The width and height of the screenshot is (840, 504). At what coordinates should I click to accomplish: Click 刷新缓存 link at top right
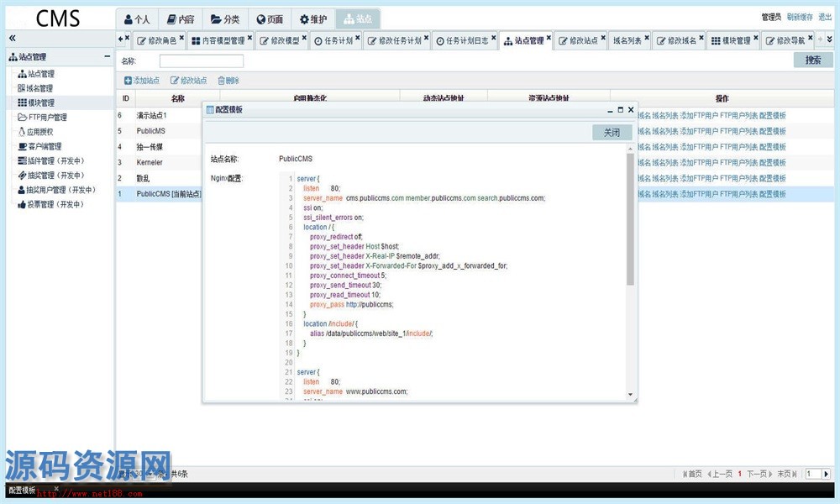pos(800,17)
